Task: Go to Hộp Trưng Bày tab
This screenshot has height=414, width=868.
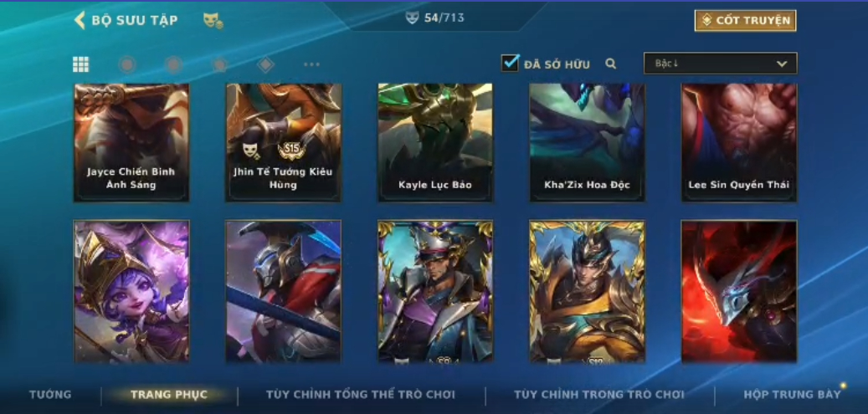Action: pyautogui.click(x=792, y=395)
